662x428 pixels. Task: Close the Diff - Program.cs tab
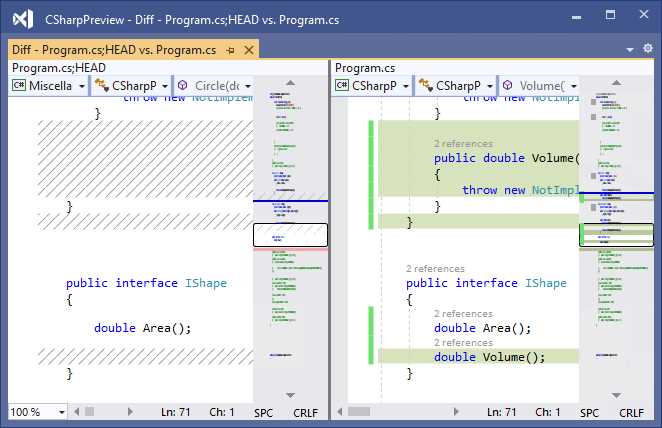pyautogui.click(x=249, y=50)
